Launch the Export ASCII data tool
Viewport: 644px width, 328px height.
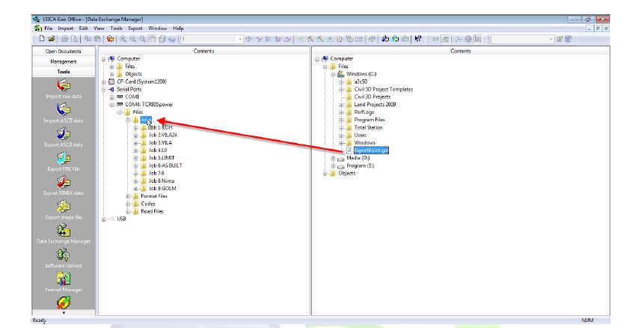[64, 134]
